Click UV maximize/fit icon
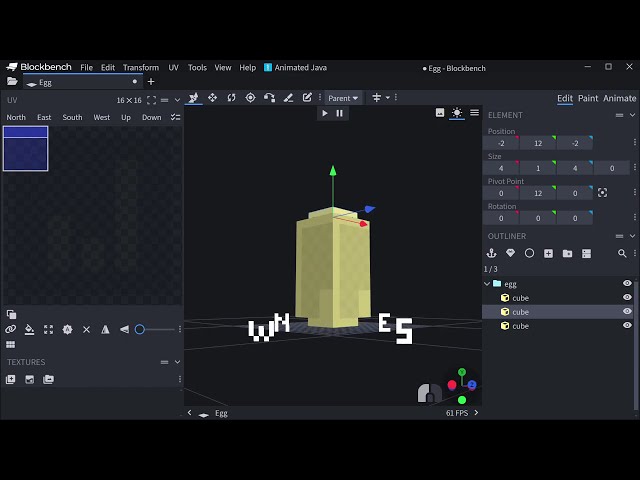Viewport: 640px width, 480px height. click(x=49, y=329)
